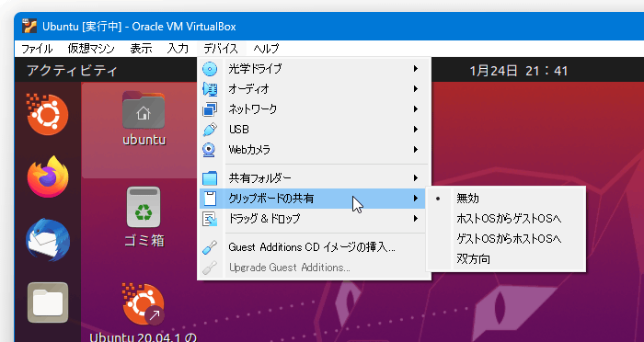The height and width of the screenshot is (342, 644).
Task: Click the 光学ドライブ label
Action: [x=255, y=69]
